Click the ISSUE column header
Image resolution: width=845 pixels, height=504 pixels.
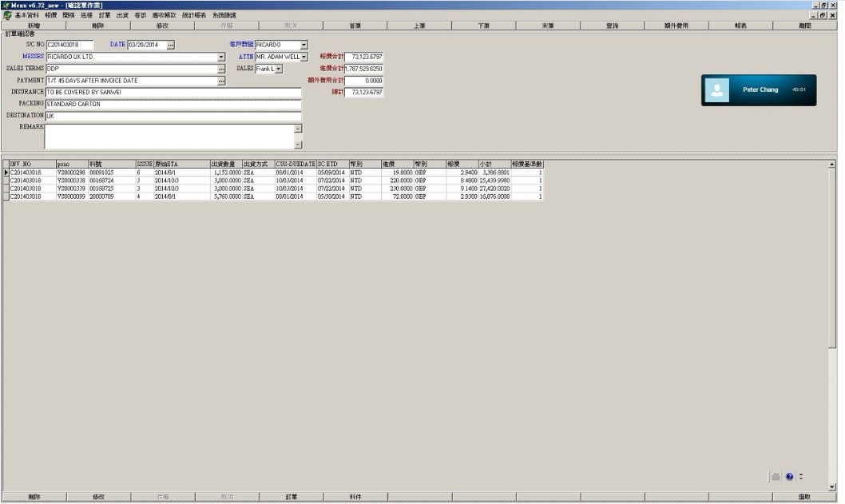click(x=145, y=164)
